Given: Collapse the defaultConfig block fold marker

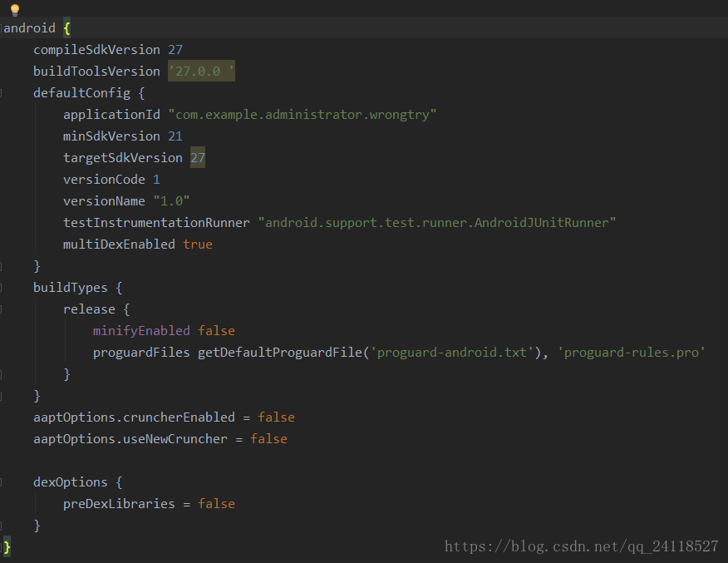Looking at the screenshot, I should (2, 93).
